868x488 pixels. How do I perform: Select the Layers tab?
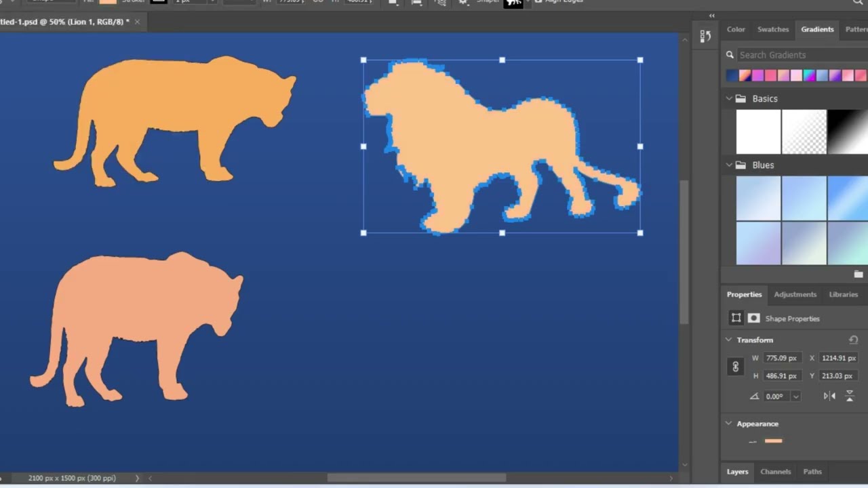pos(738,472)
